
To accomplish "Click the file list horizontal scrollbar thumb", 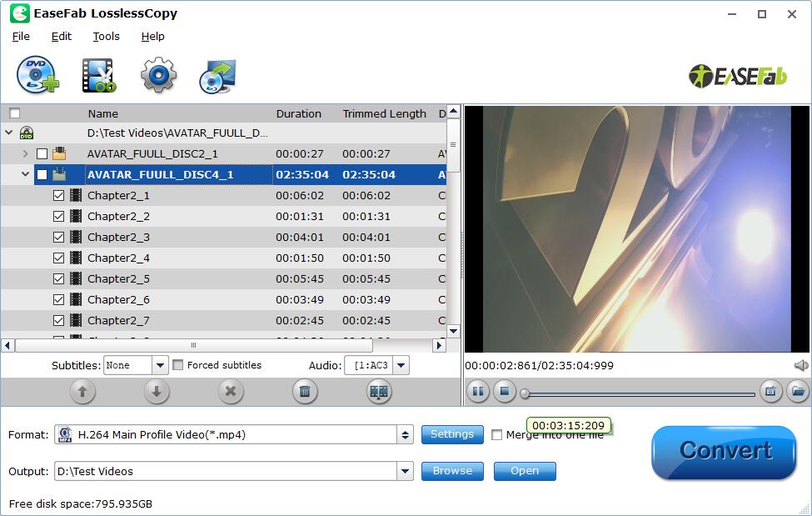I will pyautogui.click(x=194, y=345).
